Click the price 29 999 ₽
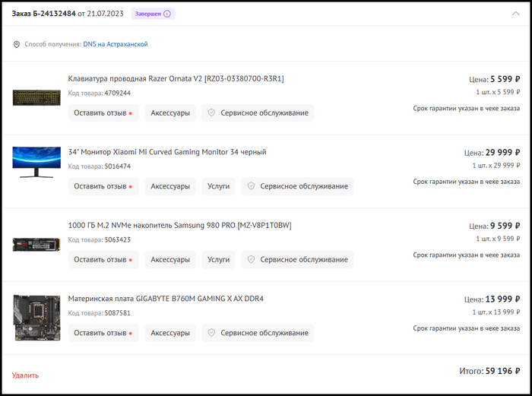532x396 pixels. 502,152
